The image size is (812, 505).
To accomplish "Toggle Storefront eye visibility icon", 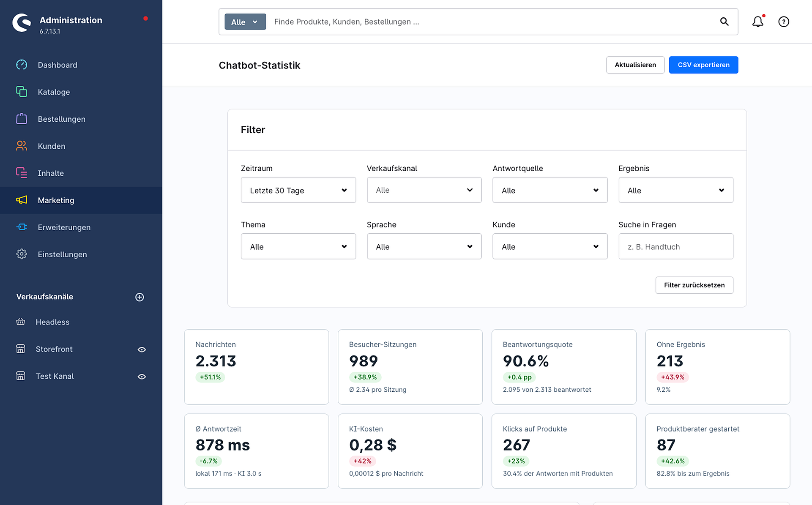I will click(142, 349).
